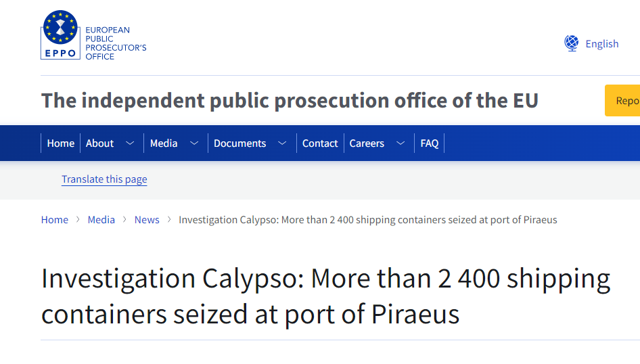
Task: Click the globe language icon
Action: (572, 43)
